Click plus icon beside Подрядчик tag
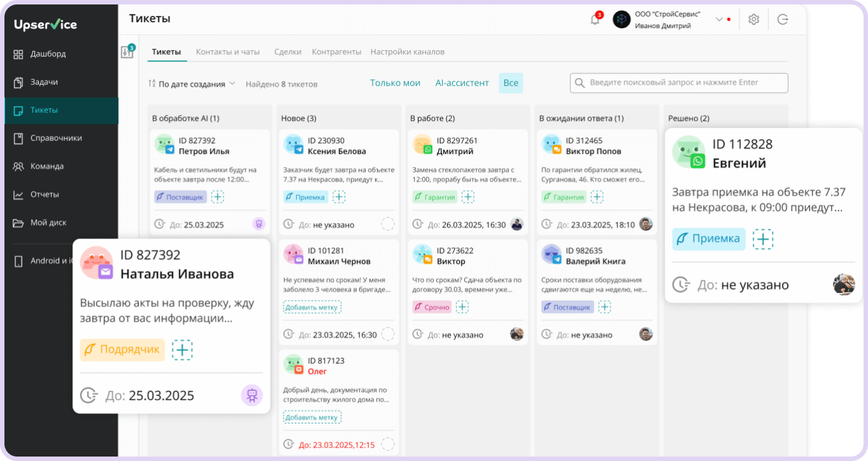 pos(182,350)
